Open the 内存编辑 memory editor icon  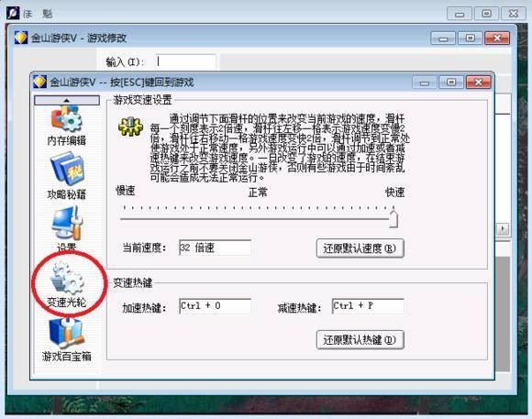(x=66, y=127)
